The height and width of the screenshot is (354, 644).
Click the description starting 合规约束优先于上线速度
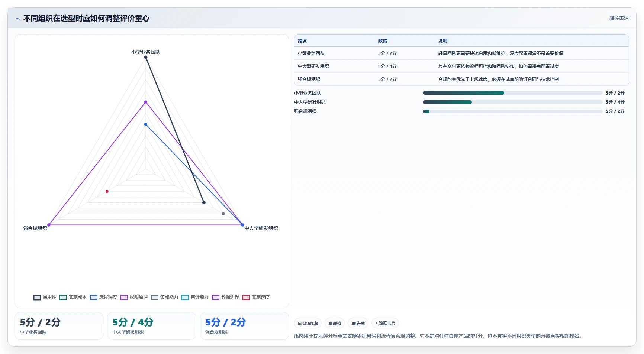click(x=499, y=79)
